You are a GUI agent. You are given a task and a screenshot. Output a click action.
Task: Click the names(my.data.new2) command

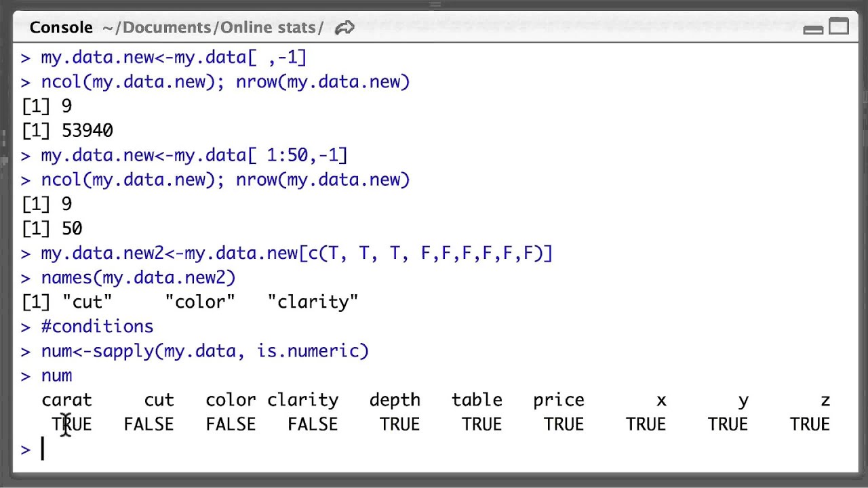point(138,277)
